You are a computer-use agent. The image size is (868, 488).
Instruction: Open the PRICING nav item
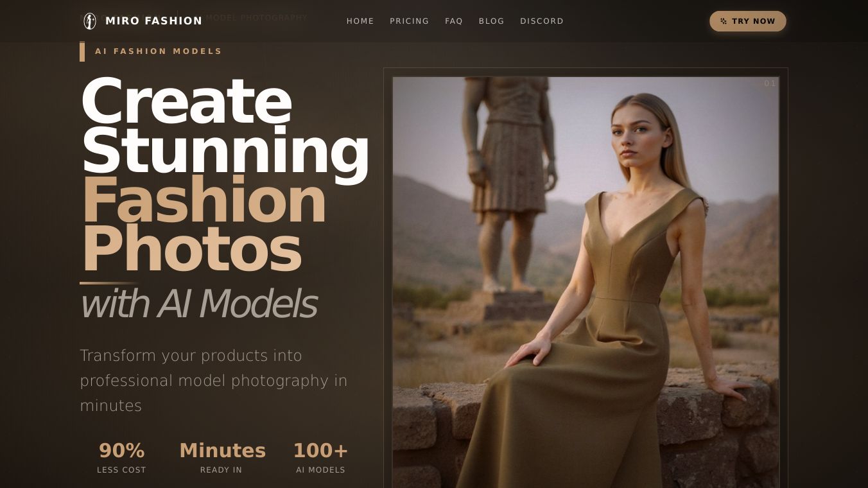click(x=410, y=21)
